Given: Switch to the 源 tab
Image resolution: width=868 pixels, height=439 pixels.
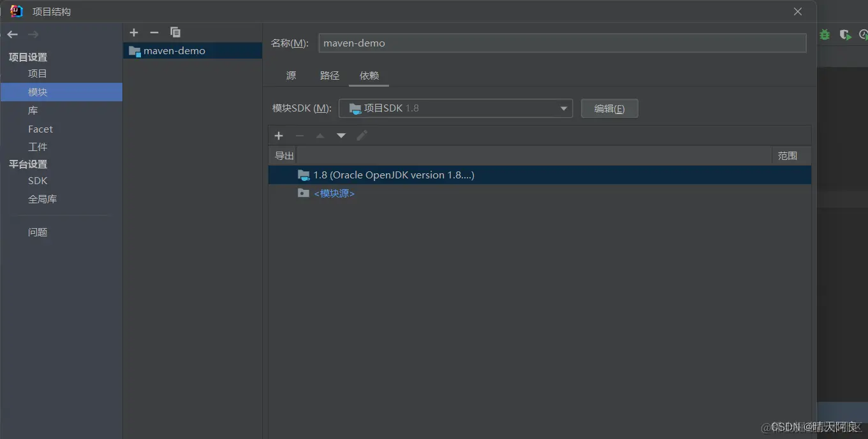Looking at the screenshot, I should (x=291, y=75).
